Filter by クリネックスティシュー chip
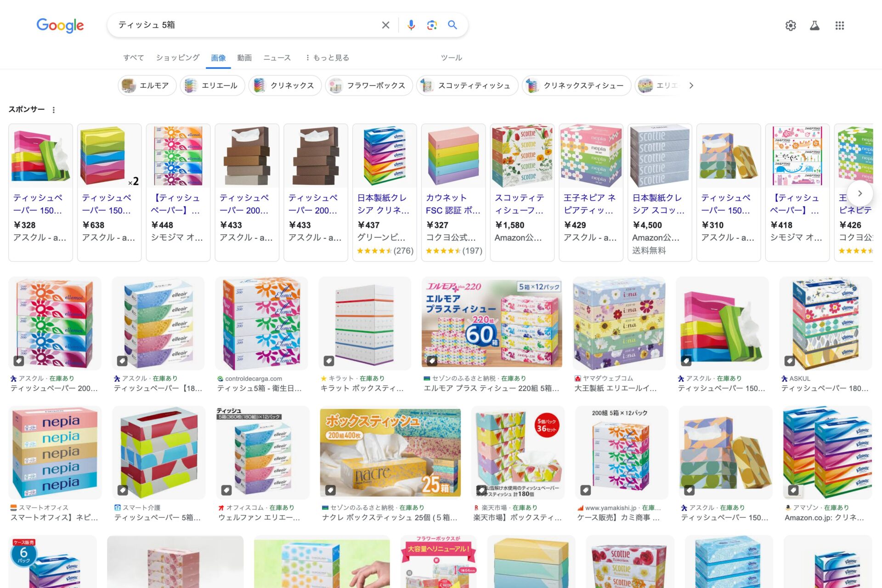882x588 pixels. [x=577, y=85]
